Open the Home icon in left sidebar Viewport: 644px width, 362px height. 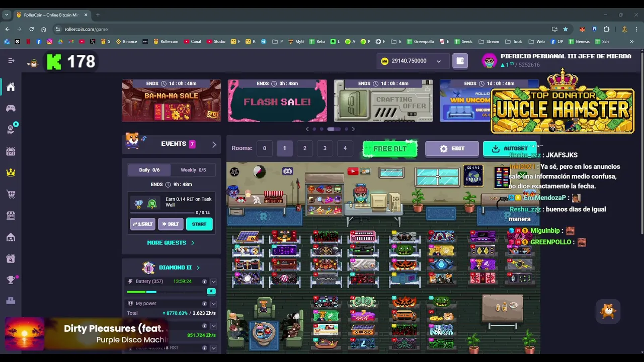(11, 87)
